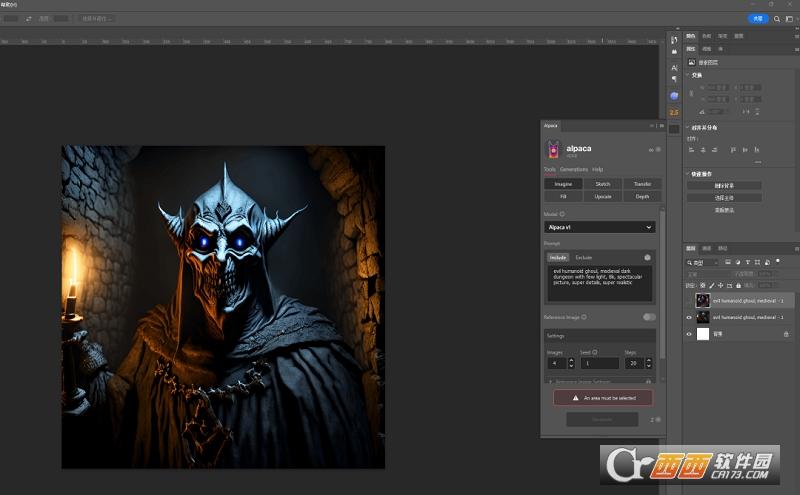Click the alpaca logo icon in plugin panel
The width and height of the screenshot is (800, 495).
(554, 150)
